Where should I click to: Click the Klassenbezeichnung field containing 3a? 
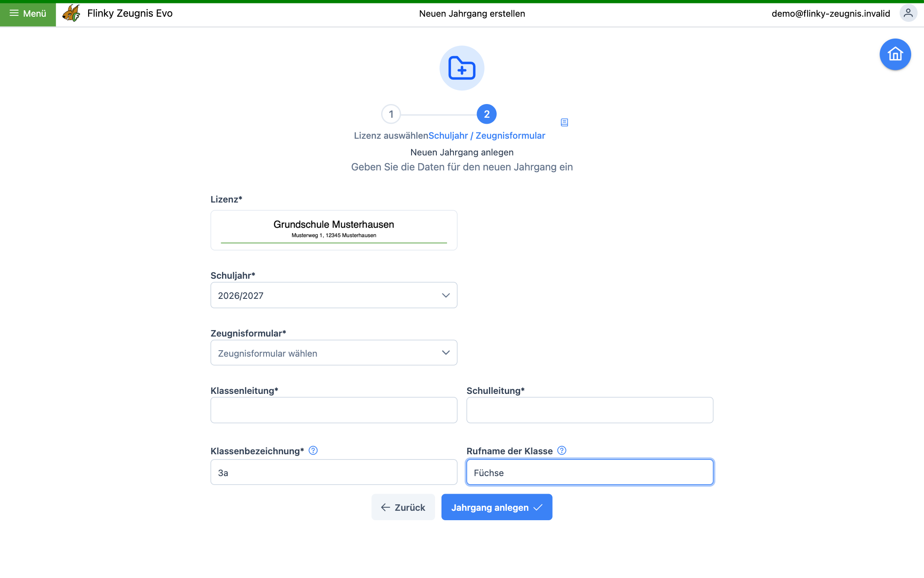coord(334,472)
